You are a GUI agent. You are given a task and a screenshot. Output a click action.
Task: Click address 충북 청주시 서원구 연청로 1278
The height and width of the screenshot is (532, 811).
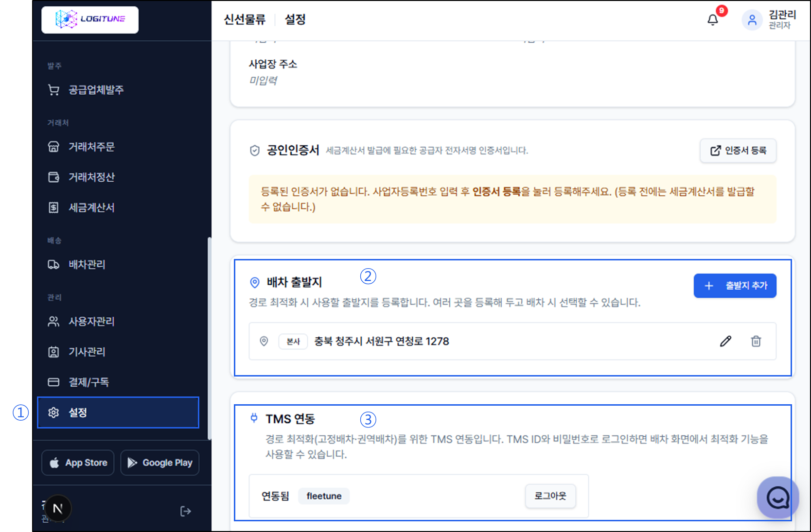(382, 342)
